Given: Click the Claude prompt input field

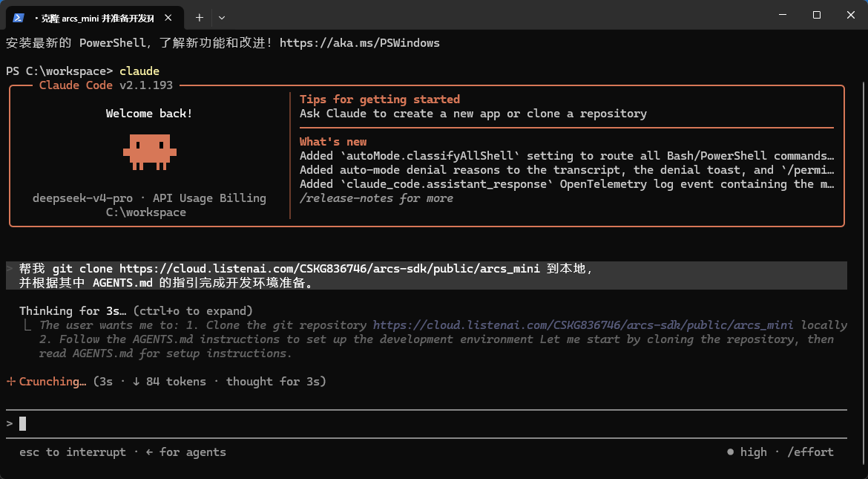Looking at the screenshot, I should tap(427, 423).
